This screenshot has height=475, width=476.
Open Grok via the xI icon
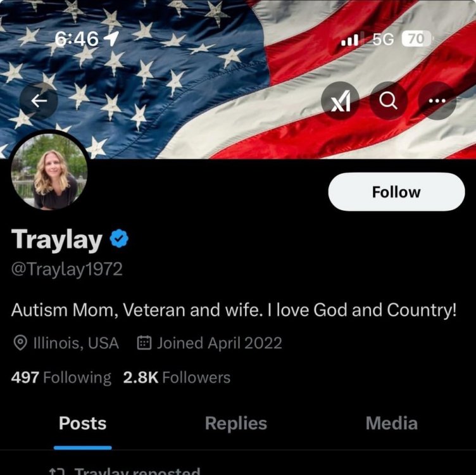[x=341, y=101]
